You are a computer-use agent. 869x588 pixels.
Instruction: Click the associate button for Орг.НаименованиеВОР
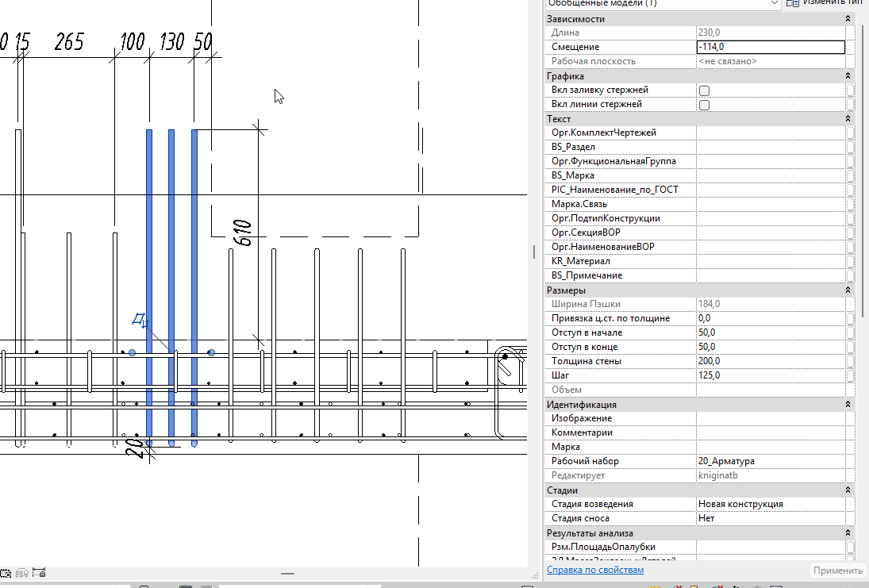(851, 247)
